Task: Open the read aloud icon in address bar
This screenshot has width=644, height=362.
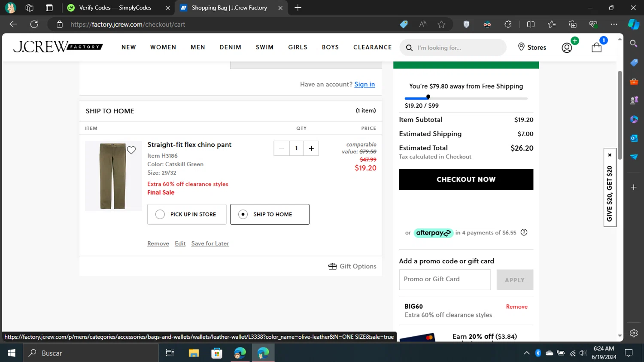Action: click(423, 24)
